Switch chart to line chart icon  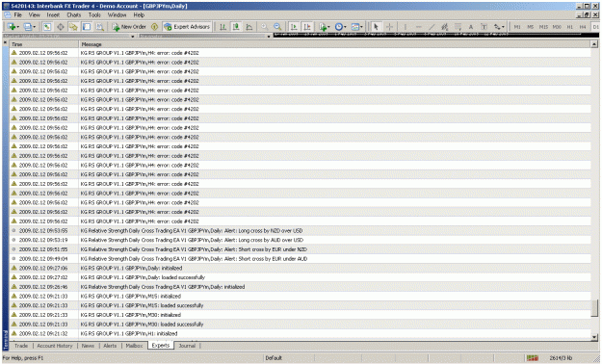click(249, 27)
